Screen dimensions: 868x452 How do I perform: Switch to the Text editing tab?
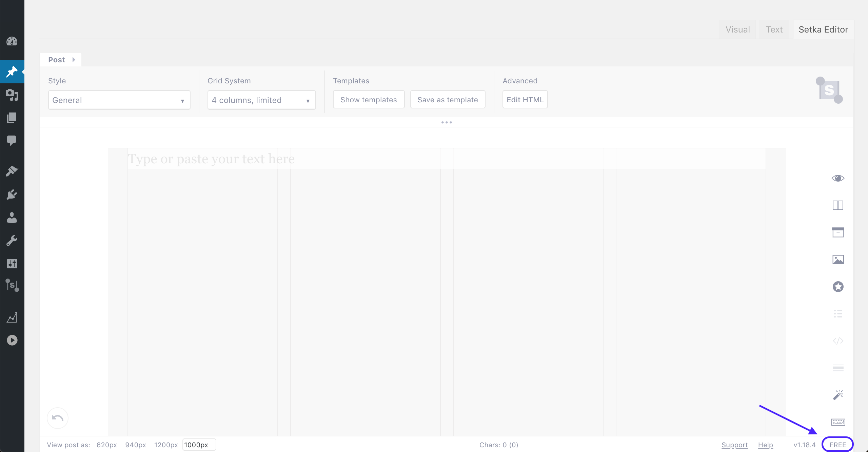click(x=774, y=29)
